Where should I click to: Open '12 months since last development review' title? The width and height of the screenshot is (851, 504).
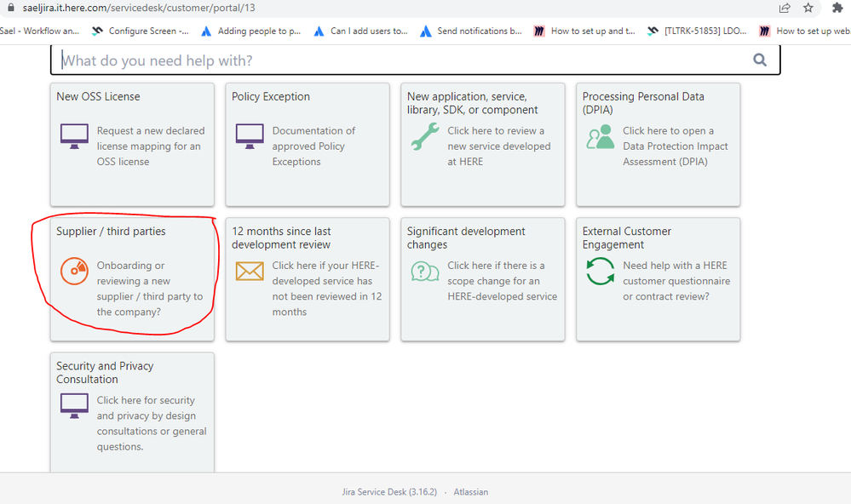(x=281, y=238)
